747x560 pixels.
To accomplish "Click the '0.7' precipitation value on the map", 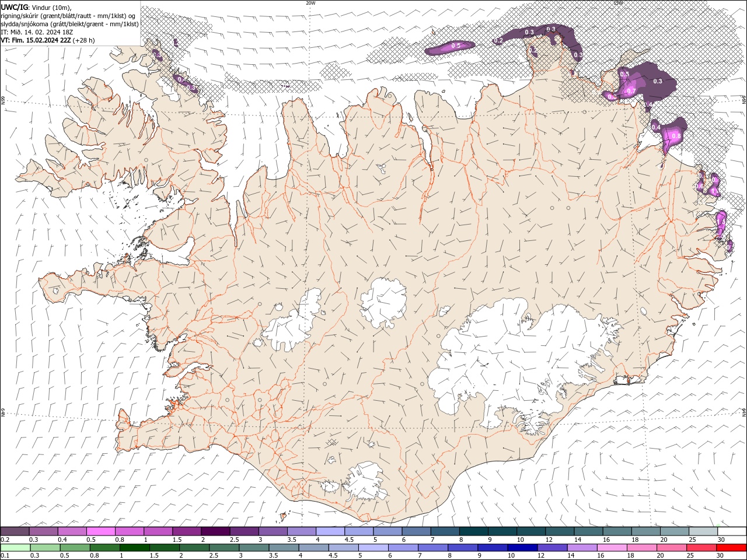I will pos(631,92).
